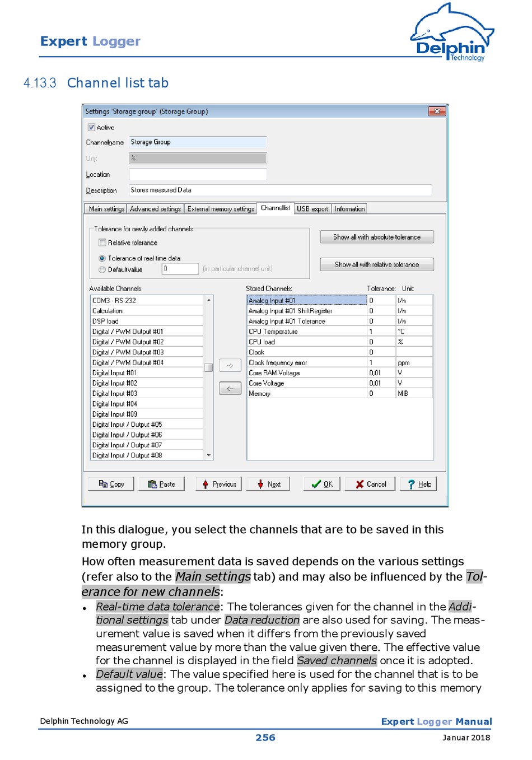Click the Channelname input field
Image resolution: width=532 pixels, height=760 pixels.
(x=198, y=142)
